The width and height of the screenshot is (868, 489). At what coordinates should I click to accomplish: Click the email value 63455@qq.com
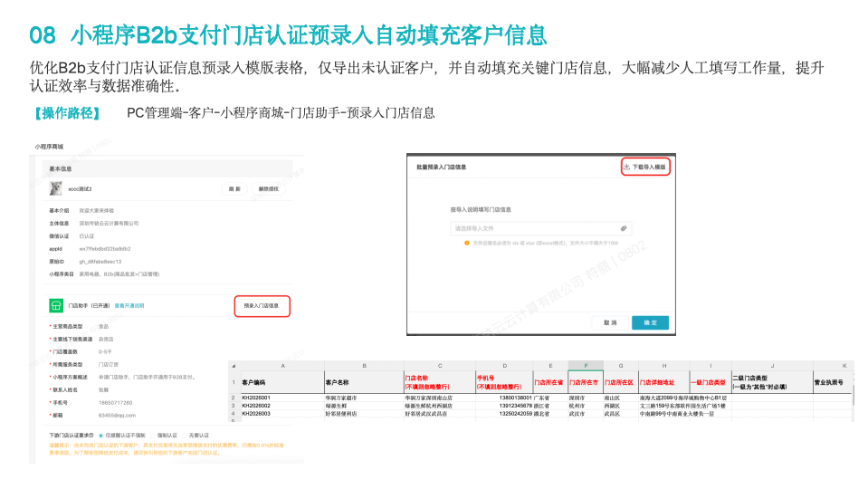tap(117, 416)
